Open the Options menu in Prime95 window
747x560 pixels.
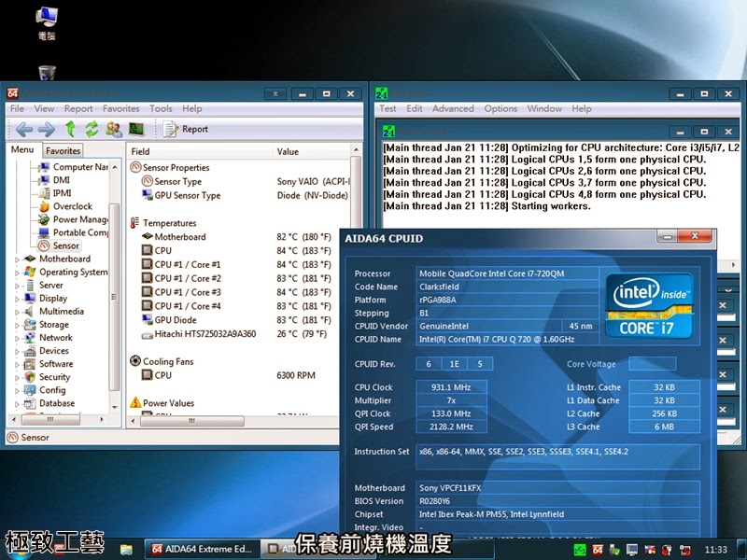point(500,108)
